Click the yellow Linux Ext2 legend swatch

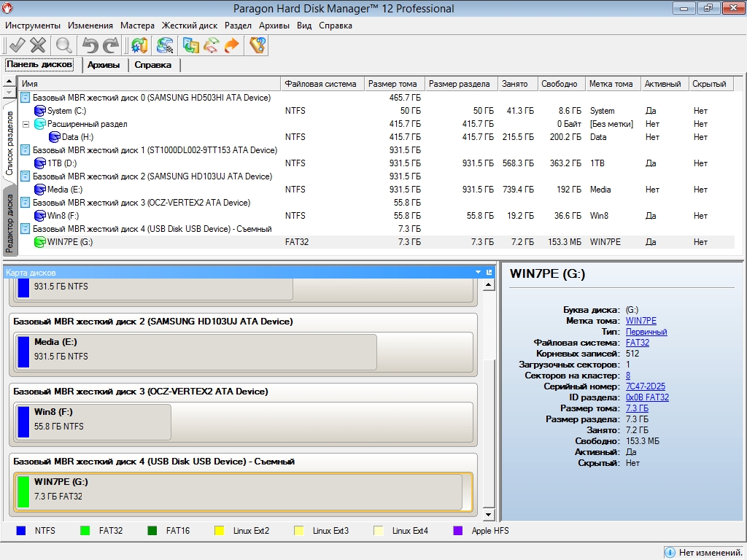(219, 531)
